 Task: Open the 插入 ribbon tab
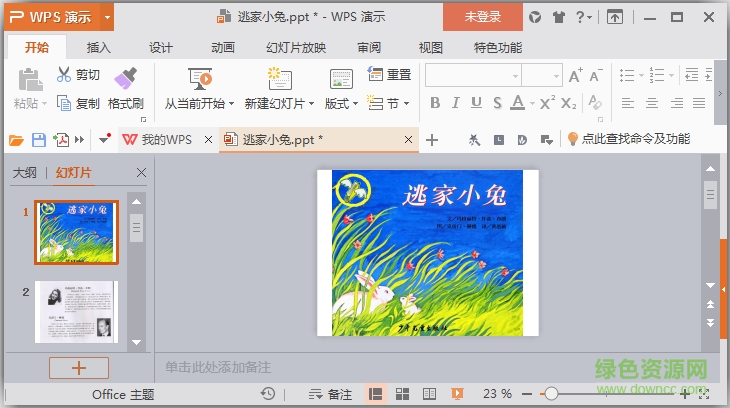coord(99,48)
